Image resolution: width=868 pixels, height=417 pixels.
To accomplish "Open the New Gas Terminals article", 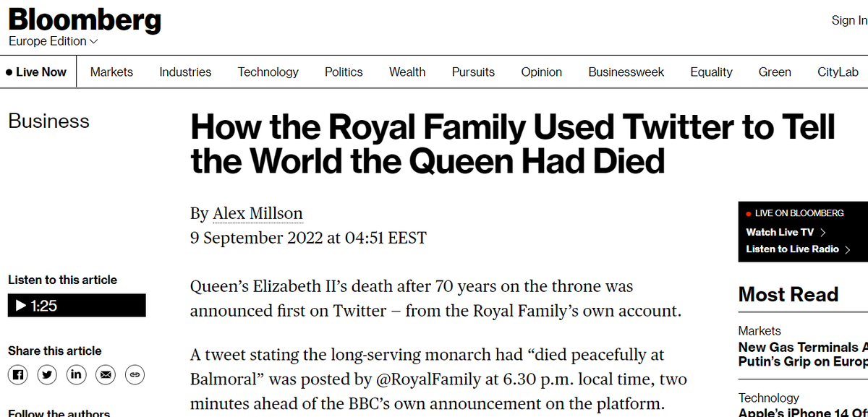I will [x=803, y=354].
